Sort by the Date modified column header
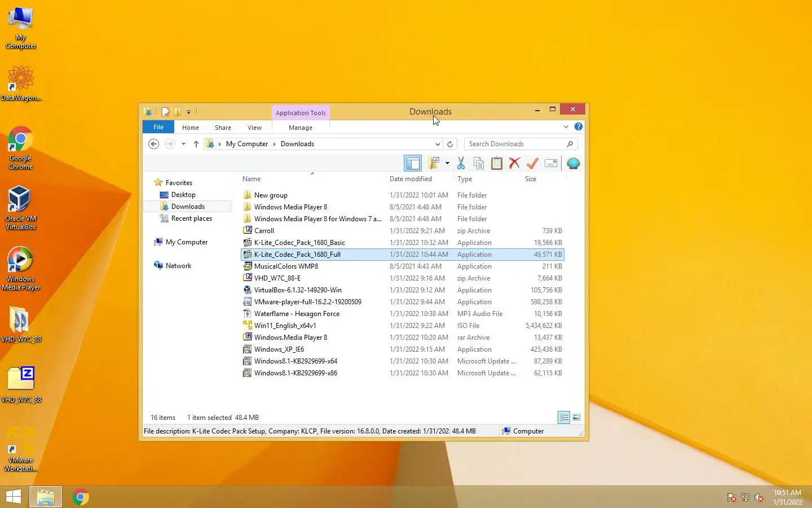This screenshot has height=508, width=812. [411, 179]
